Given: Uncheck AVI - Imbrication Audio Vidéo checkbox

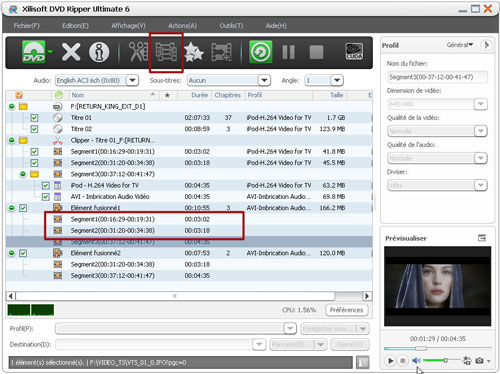Looking at the screenshot, I should pos(46,197).
